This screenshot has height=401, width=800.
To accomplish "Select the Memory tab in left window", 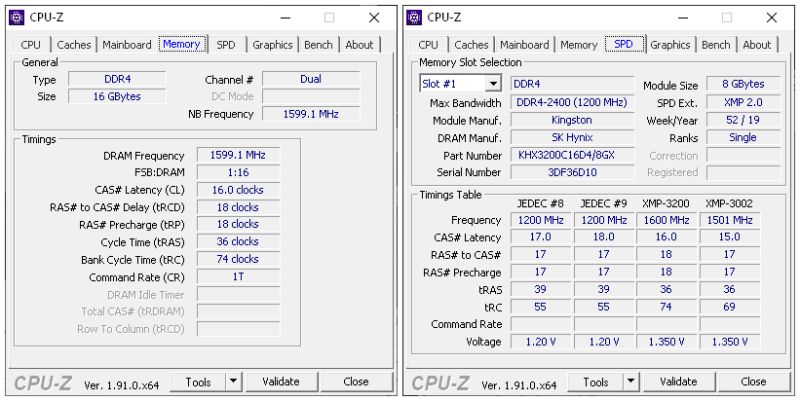I will click(x=182, y=44).
